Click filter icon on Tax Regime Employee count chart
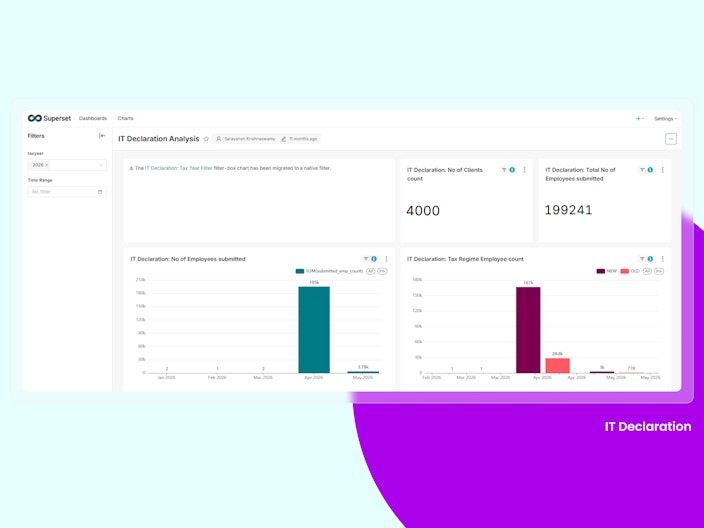This screenshot has width=704, height=528. point(642,259)
